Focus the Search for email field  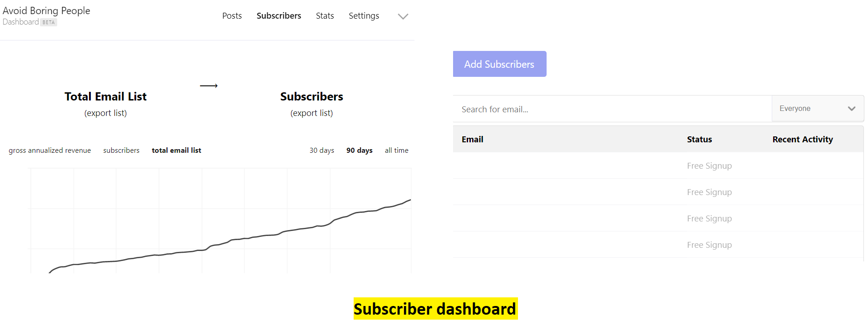point(612,109)
